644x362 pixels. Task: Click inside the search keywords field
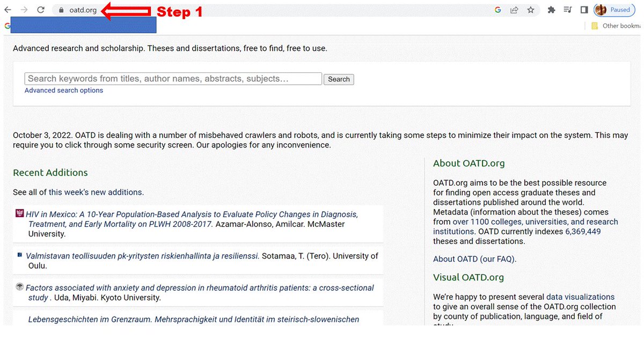[x=173, y=78]
